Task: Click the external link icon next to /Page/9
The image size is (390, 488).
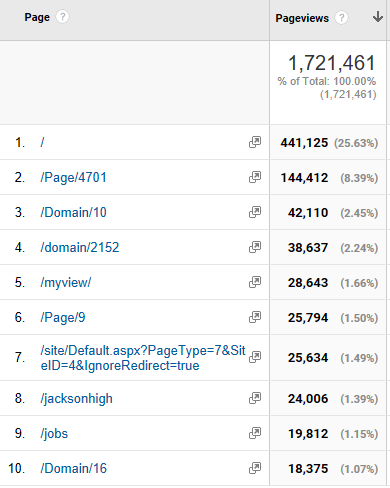Action: coord(255,317)
